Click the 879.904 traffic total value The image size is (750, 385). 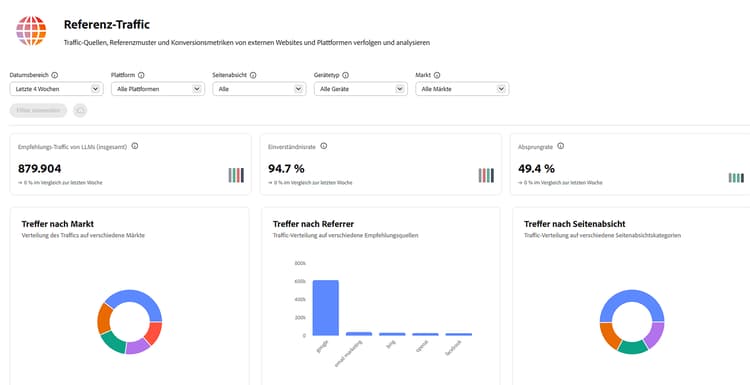click(x=40, y=168)
